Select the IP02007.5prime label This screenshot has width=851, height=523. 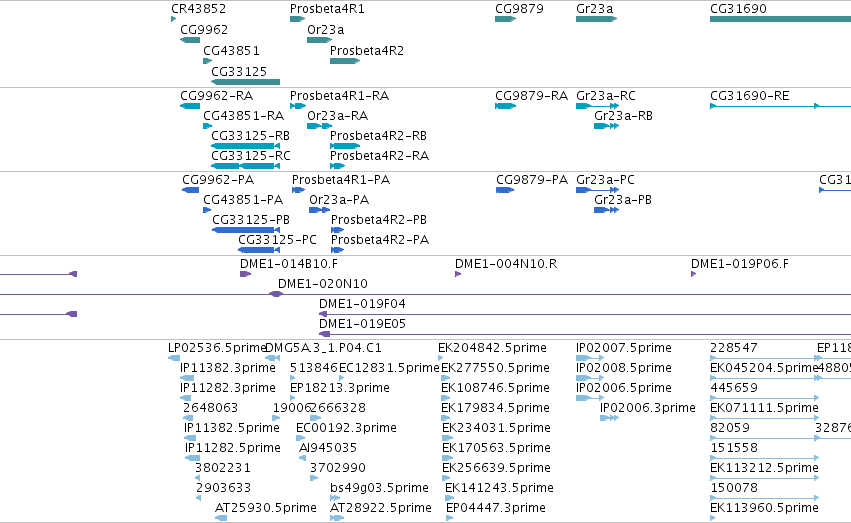click(624, 348)
